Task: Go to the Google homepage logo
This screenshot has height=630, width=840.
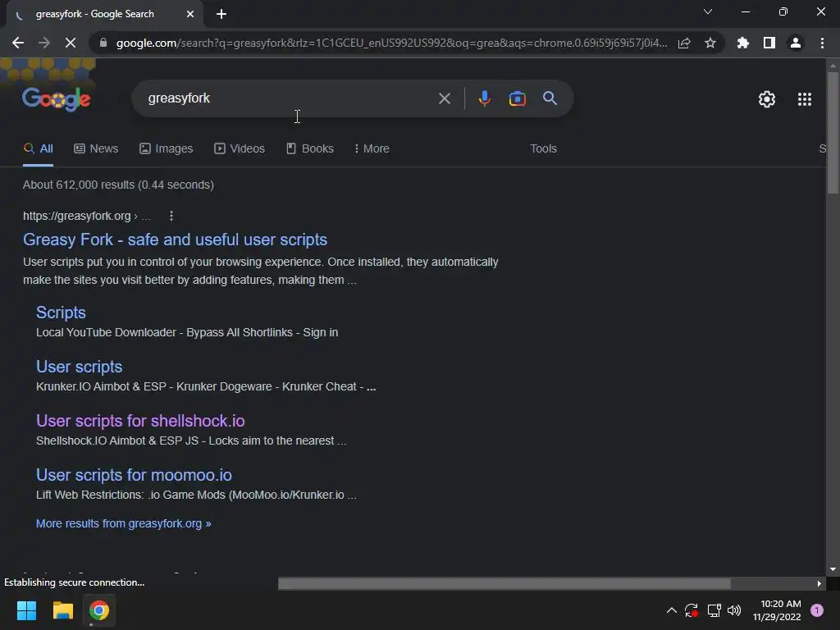Action: (x=57, y=99)
